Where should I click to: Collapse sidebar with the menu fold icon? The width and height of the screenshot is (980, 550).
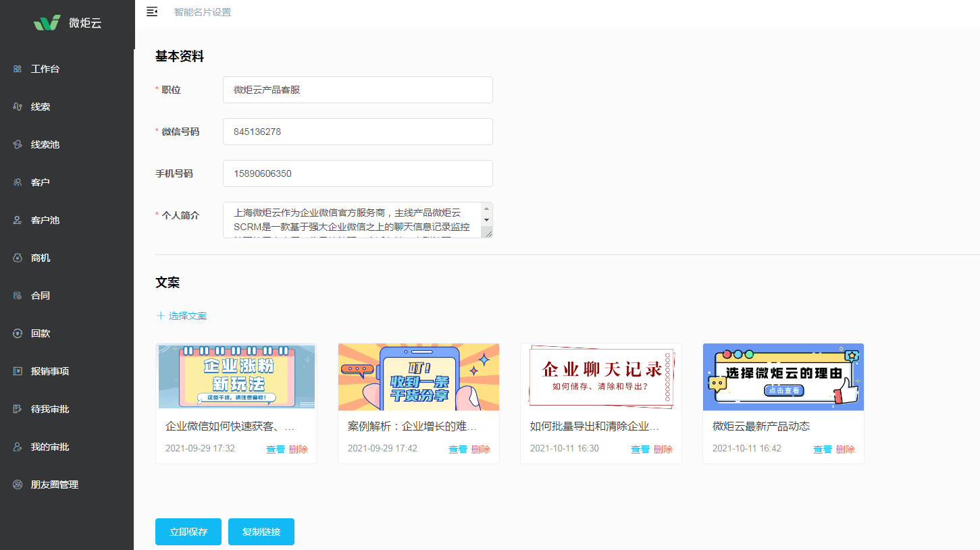point(152,11)
